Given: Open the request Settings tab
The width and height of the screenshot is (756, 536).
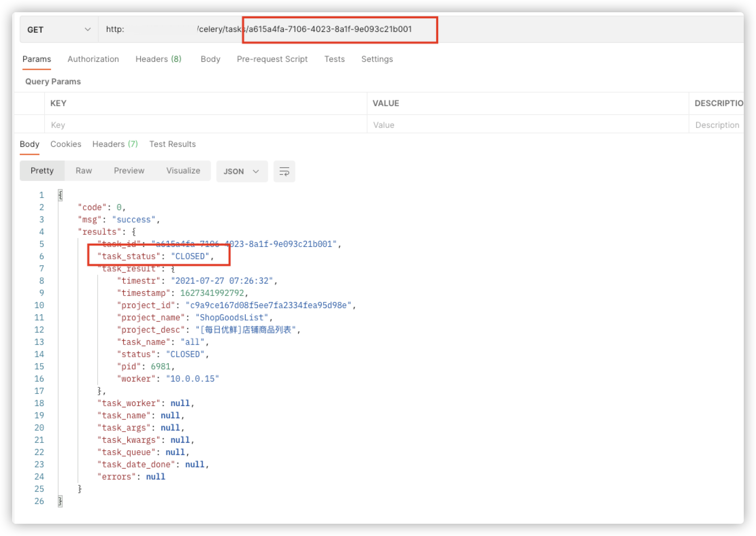Looking at the screenshot, I should click(377, 59).
